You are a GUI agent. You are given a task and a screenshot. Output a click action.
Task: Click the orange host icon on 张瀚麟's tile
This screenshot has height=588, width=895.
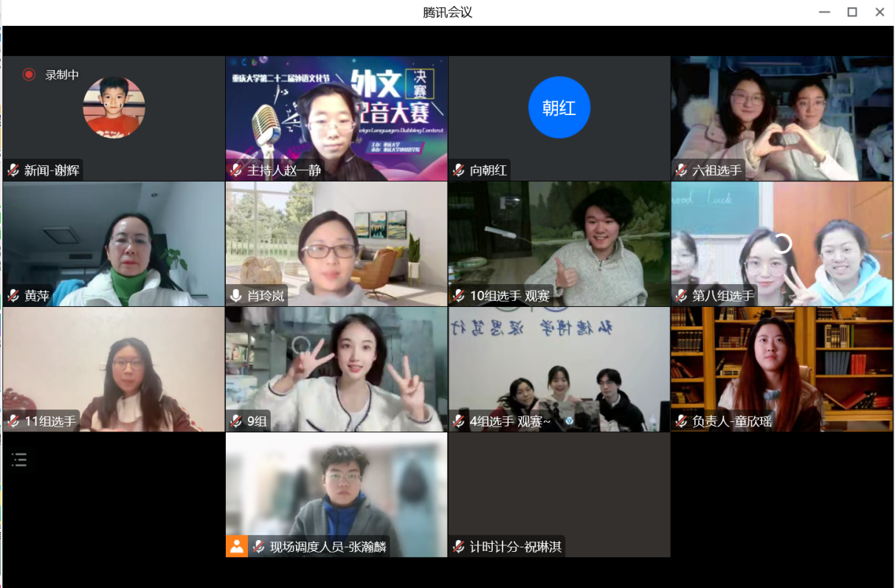[x=237, y=547]
